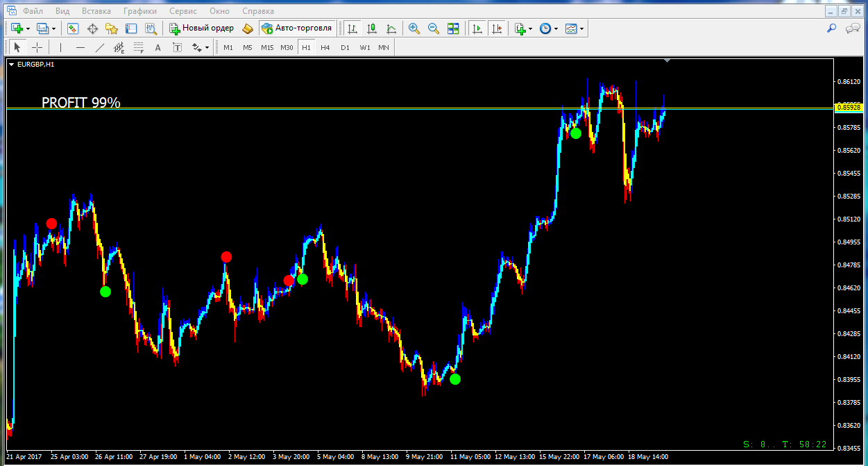Select the text label tool
The image size is (868, 466).
[x=158, y=47]
